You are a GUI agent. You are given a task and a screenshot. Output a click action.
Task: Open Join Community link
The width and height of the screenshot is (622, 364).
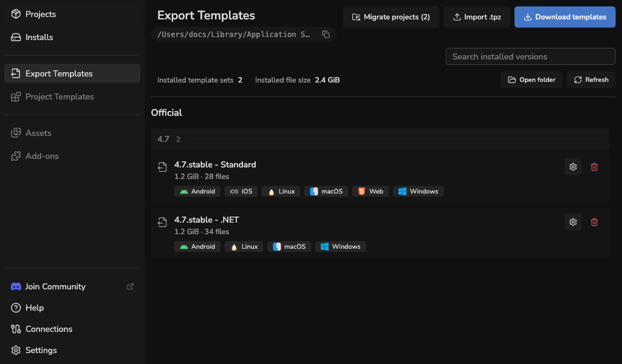[x=55, y=286]
